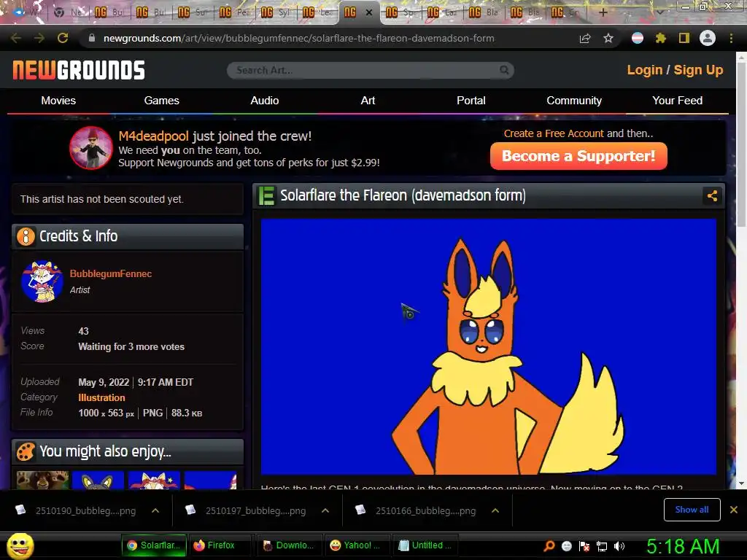Screen dimensions: 747x560
Task: Open the Art menu
Action: click(x=368, y=101)
